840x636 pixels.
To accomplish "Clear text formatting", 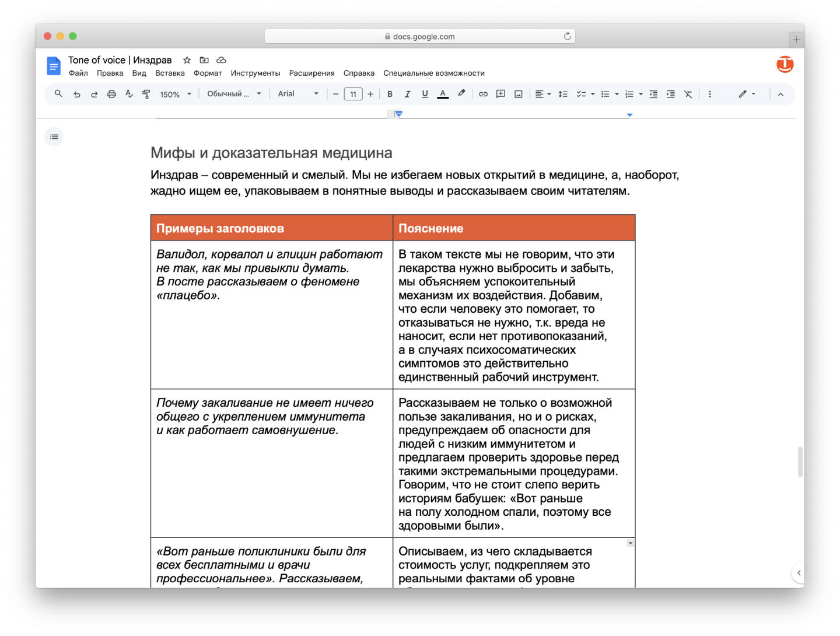I will click(688, 94).
